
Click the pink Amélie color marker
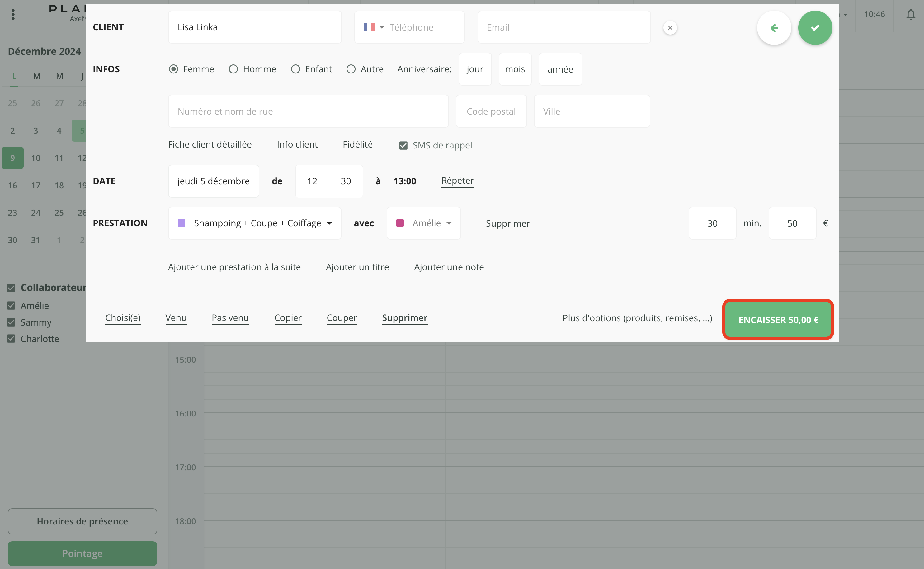coord(400,223)
